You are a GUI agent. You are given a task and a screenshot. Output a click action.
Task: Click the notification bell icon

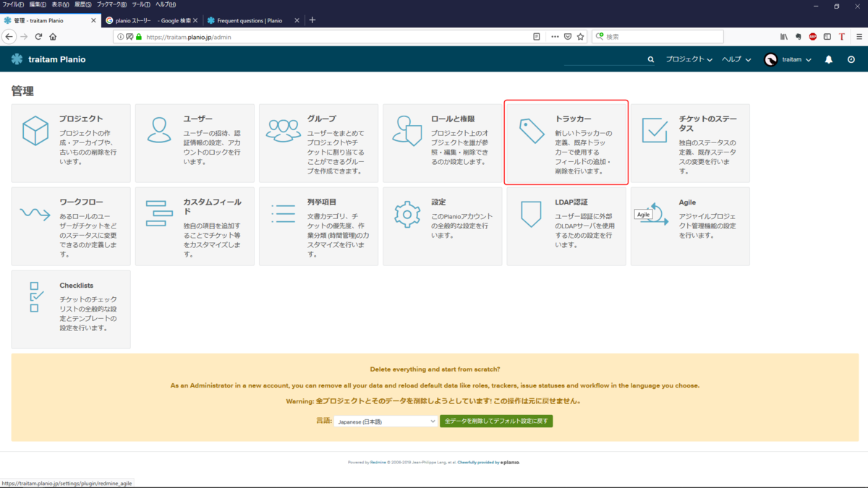(827, 59)
